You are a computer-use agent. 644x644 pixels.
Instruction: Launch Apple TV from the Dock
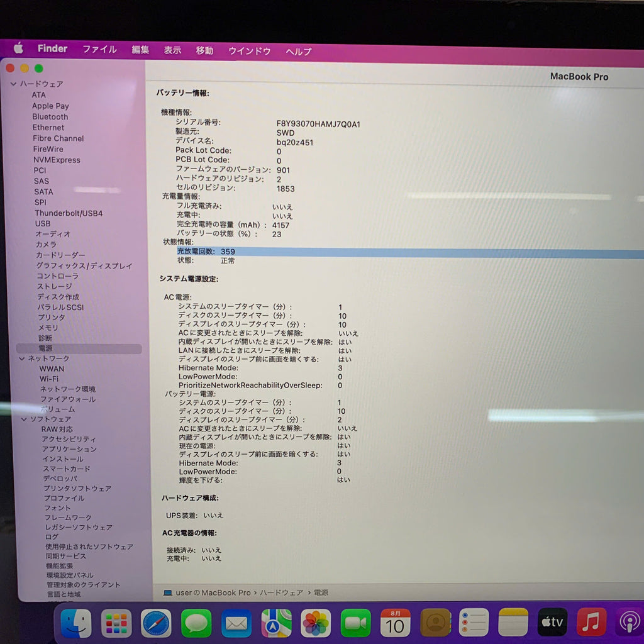click(552, 622)
